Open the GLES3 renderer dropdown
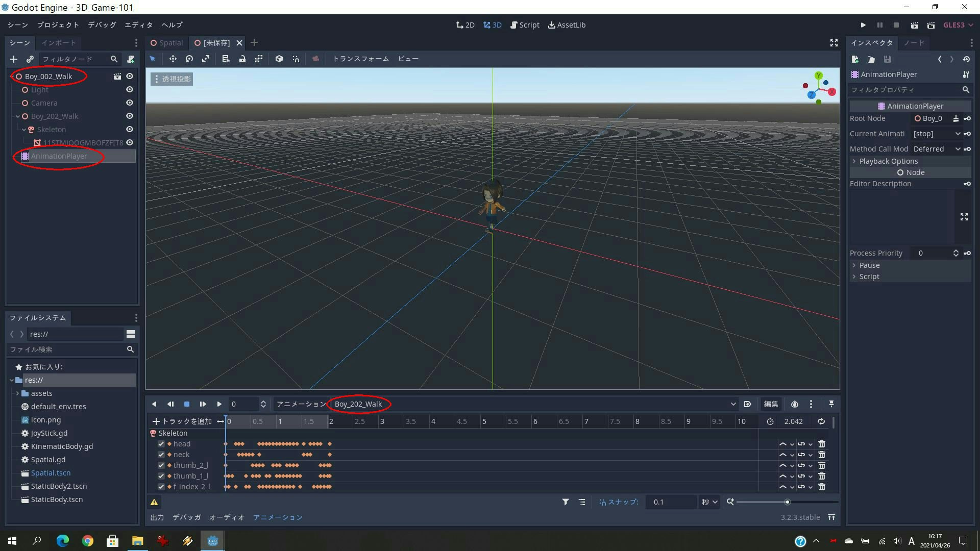The image size is (980, 551). pyautogui.click(x=957, y=24)
